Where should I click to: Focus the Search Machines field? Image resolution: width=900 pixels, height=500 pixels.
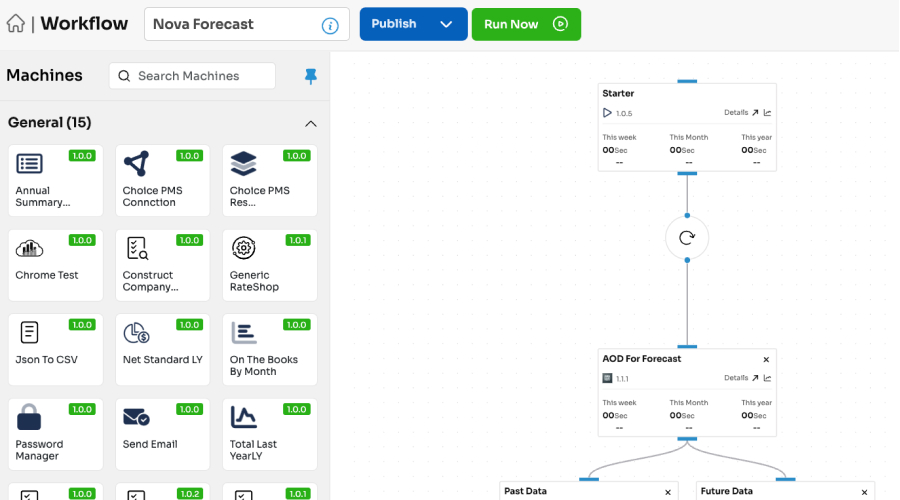(x=192, y=76)
